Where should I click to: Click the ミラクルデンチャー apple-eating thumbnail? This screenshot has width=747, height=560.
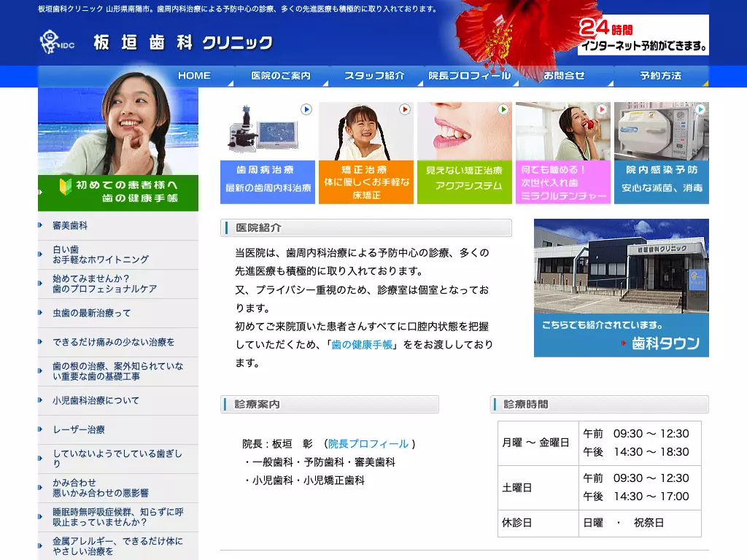tap(563, 131)
